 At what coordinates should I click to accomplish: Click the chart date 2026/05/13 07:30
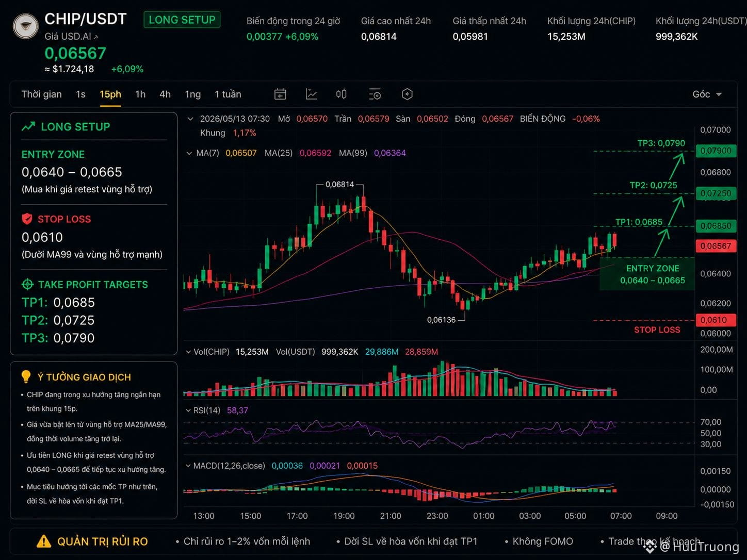pos(235,119)
